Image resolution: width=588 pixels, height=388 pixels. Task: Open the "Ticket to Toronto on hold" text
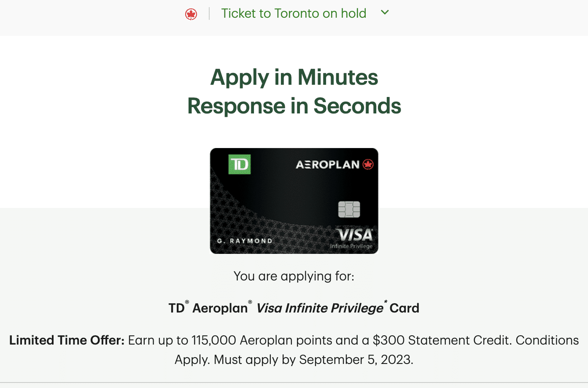point(294,13)
